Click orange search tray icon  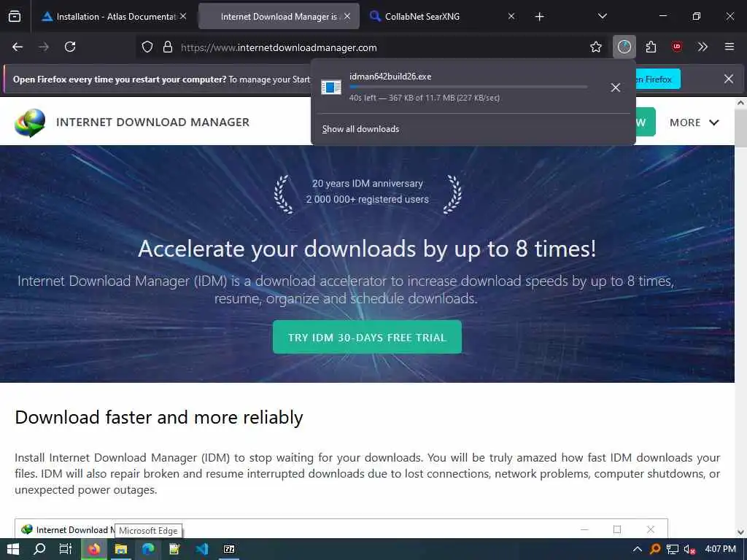click(x=655, y=549)
